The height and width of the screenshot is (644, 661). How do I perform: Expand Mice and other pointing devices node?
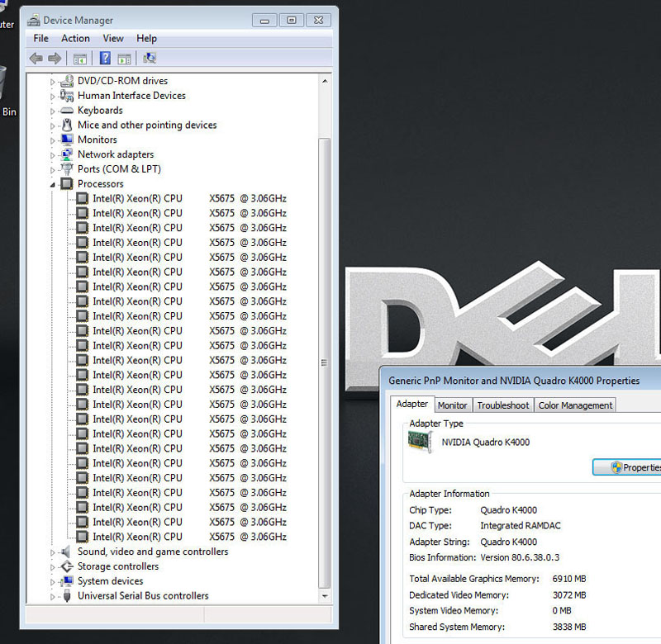point(52,126)
